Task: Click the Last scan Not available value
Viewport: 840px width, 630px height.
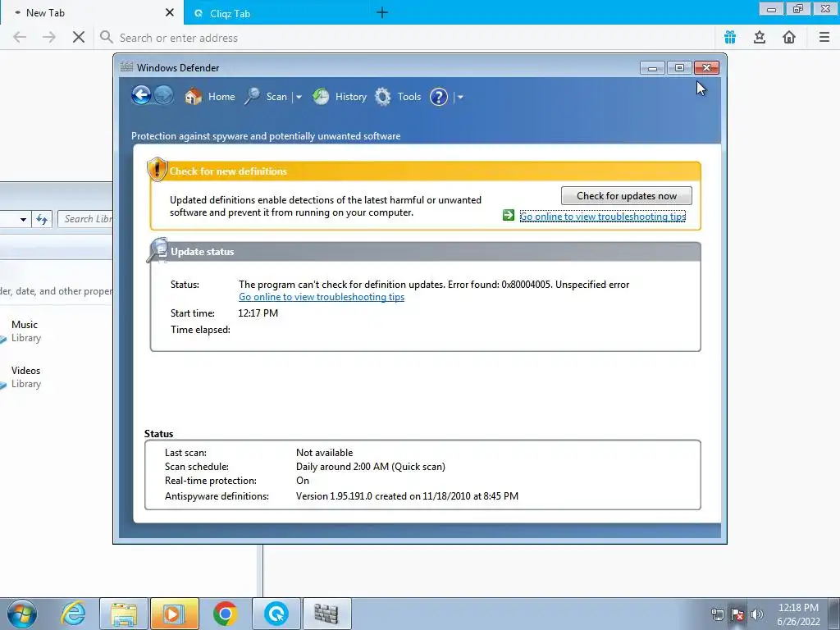Action: coord(325,453)
